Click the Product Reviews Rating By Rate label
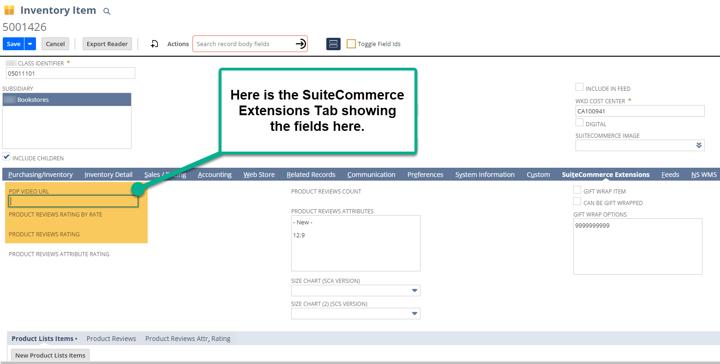The image size is (720, 364). [x=56, y=214]
